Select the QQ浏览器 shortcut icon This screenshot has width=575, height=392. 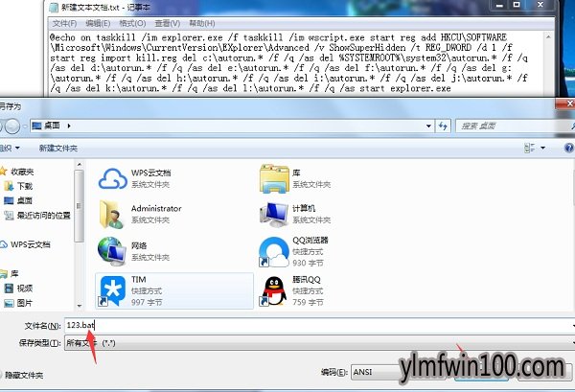pyautogui.click(x=273, y=251)
